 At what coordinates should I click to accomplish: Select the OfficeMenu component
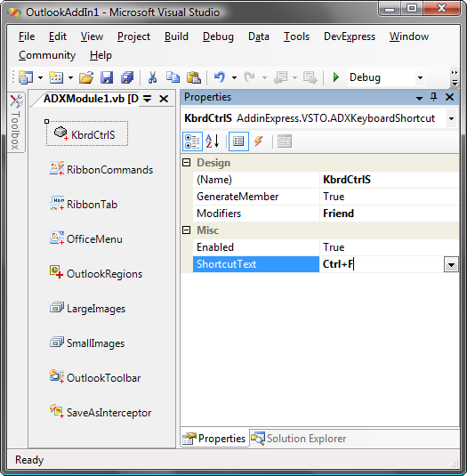[x=86, y=239]
